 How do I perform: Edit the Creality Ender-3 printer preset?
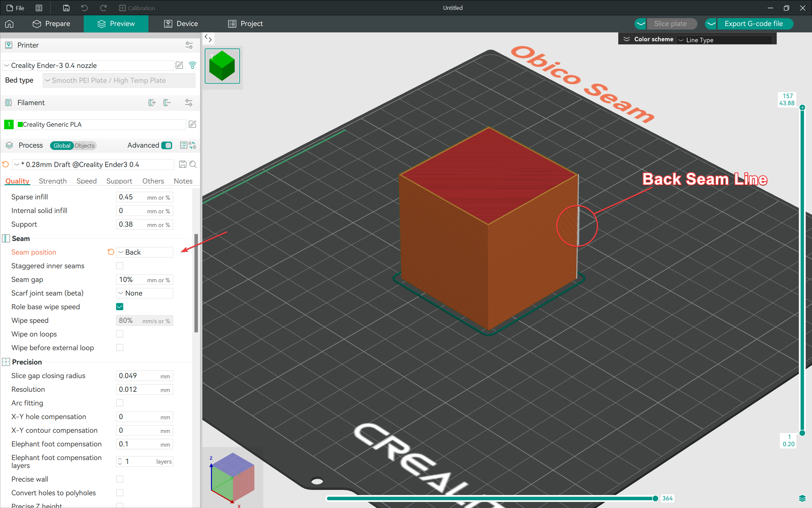[x=180, y=65]
